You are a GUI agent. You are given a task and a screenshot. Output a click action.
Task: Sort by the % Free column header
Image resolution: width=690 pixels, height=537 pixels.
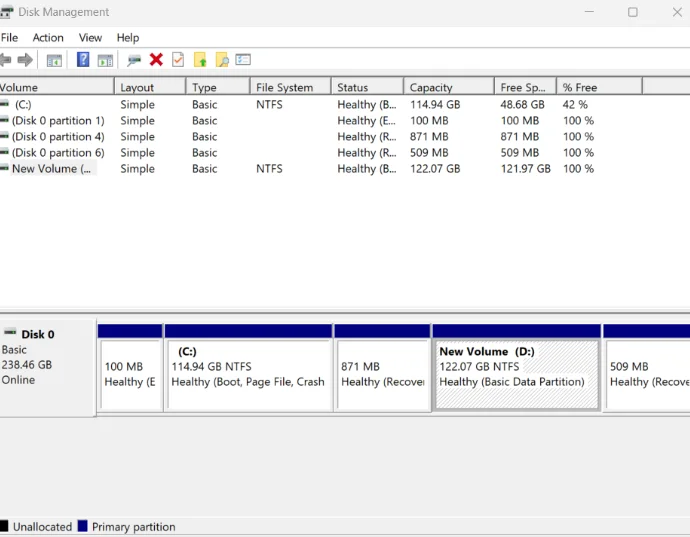pos(599,87)
